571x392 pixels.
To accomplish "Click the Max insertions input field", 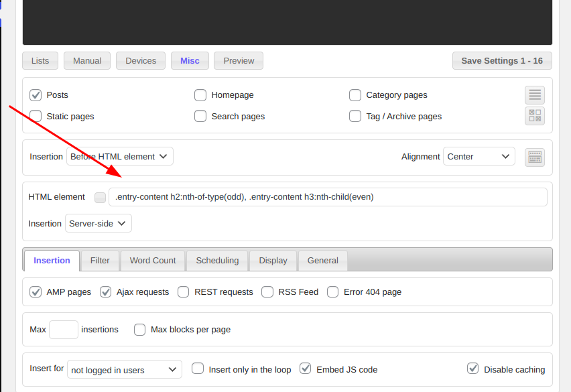I will [64, 330].
